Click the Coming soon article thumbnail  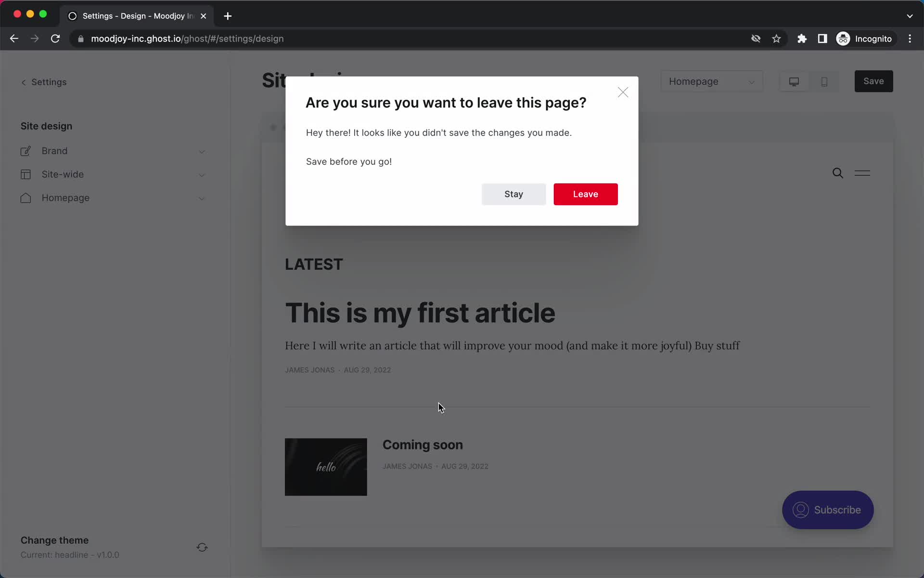[x=326, y=467]
